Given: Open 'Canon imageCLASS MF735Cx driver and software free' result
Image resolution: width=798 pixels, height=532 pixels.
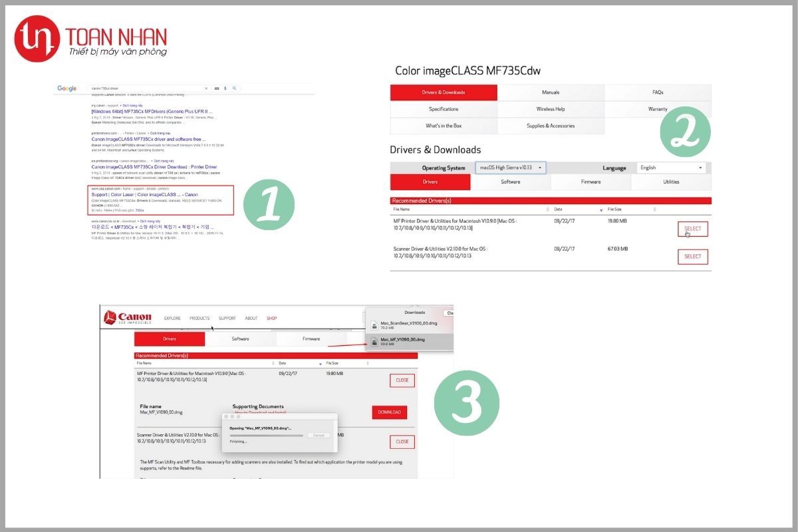Looking at the screenshot, I should pyautogui.click(x=148, y=139).
